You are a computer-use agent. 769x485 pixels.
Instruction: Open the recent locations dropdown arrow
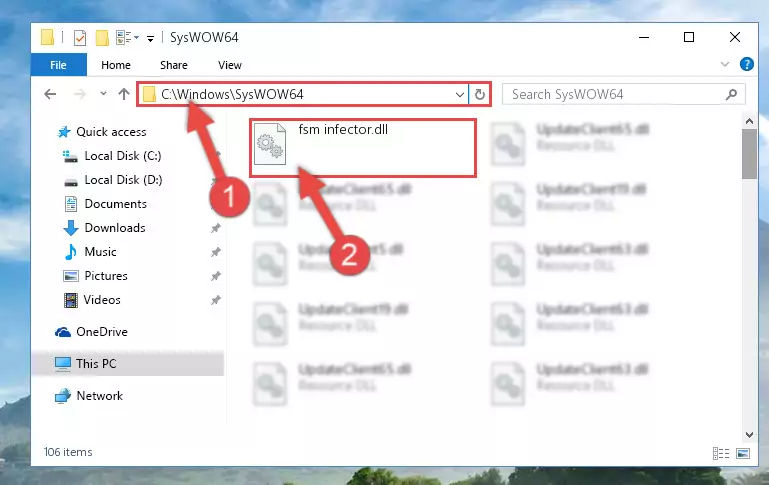[x=103, y=93]
